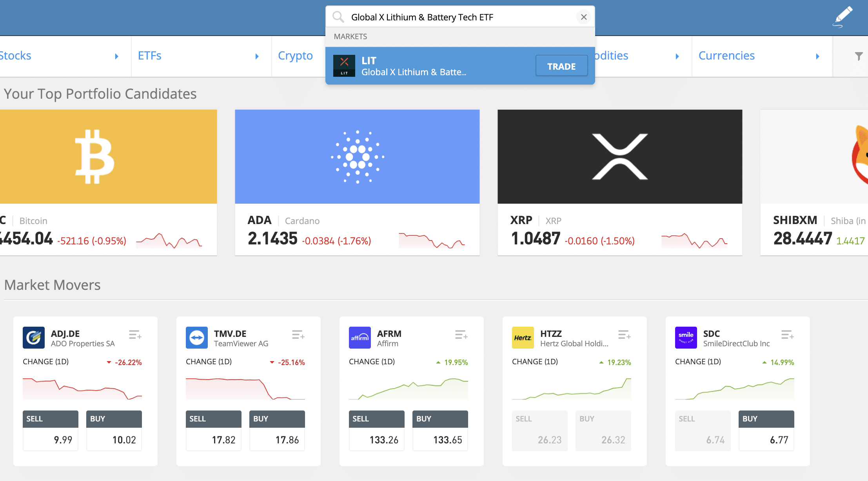
Task: Click the search input text field
Action: pyautogui.click(x=459, y=17)
